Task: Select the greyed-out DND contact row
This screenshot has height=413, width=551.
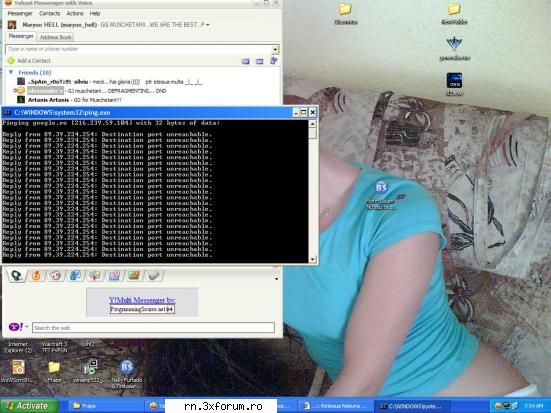Action: click(x=91, y=91)
